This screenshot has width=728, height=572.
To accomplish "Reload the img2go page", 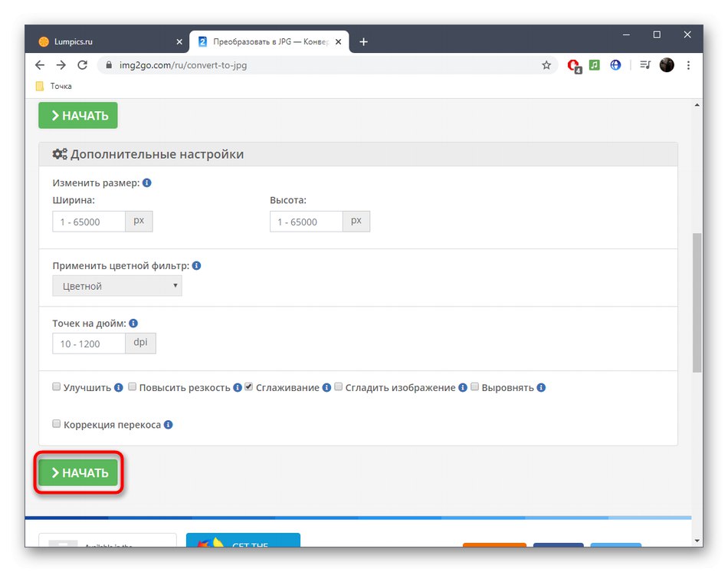I will [x=82, y=65].
